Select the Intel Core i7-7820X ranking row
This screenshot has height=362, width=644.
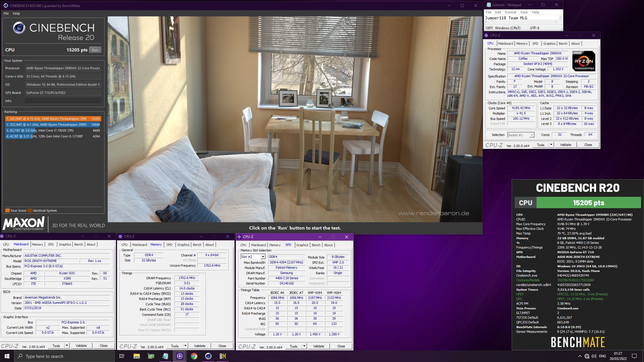click(x=53, y=130)
